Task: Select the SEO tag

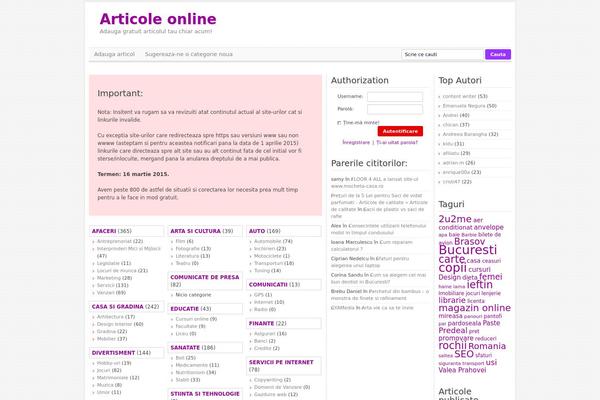Action: coord(464,354)
